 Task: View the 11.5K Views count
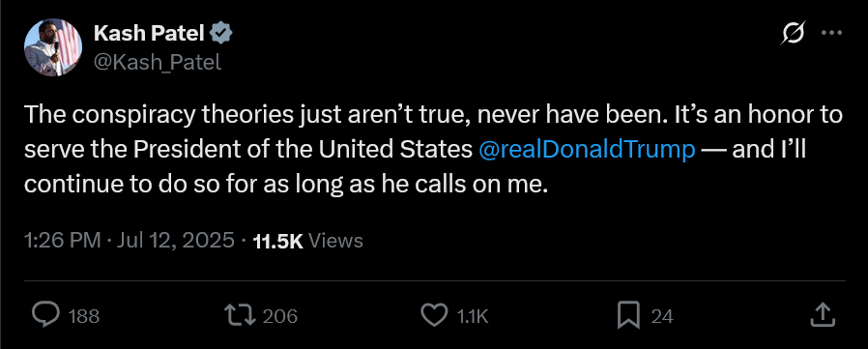pos(307,241)
